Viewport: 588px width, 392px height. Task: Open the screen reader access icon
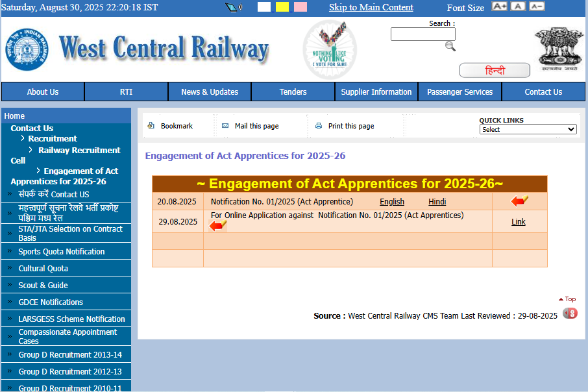click(233, 8)
